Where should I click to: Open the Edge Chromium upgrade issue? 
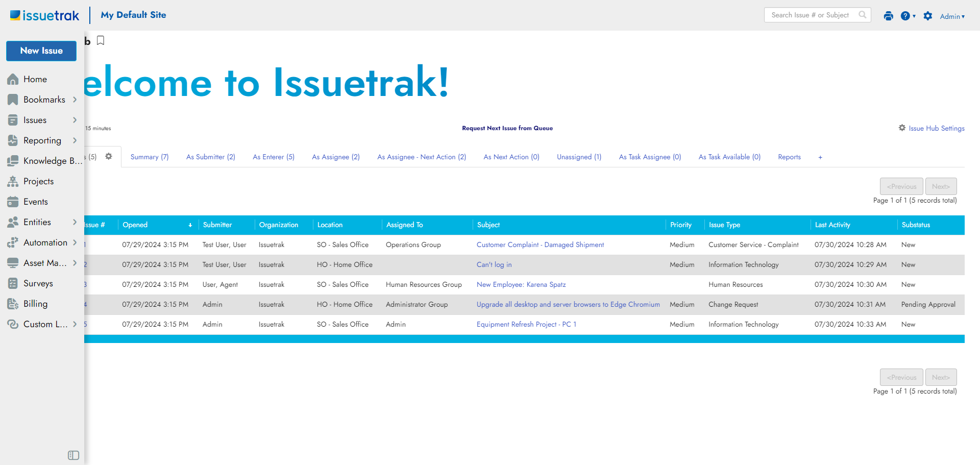(568, 304)
